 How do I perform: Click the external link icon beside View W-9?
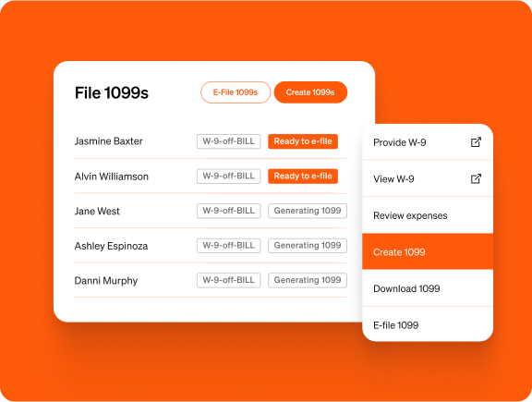tap(476, 178)
